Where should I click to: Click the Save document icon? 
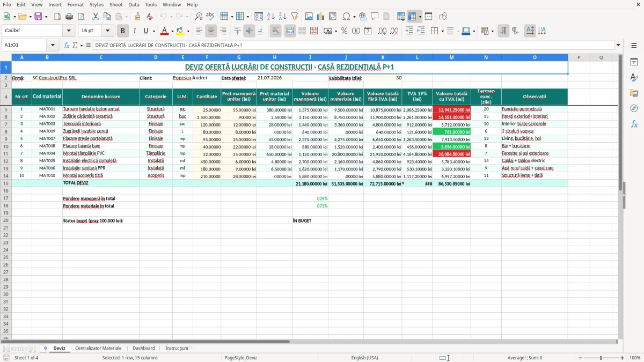38,17
